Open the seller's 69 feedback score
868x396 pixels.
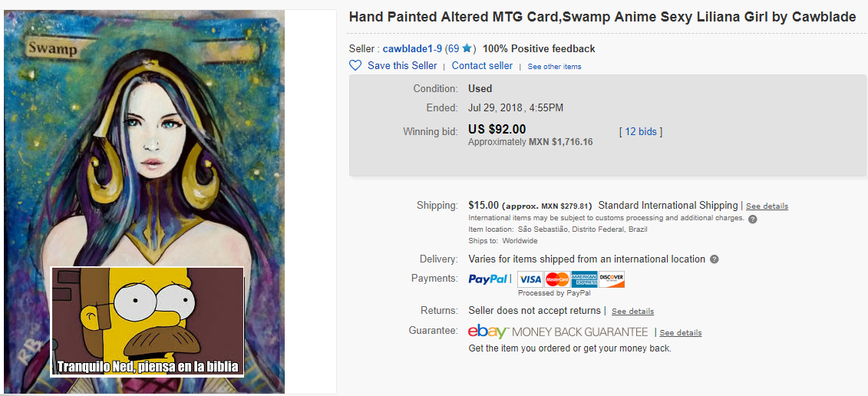[x=453, y=49]
